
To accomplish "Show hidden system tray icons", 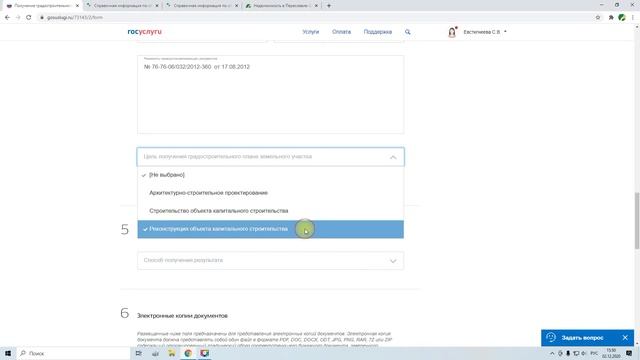I will point(552,353).
